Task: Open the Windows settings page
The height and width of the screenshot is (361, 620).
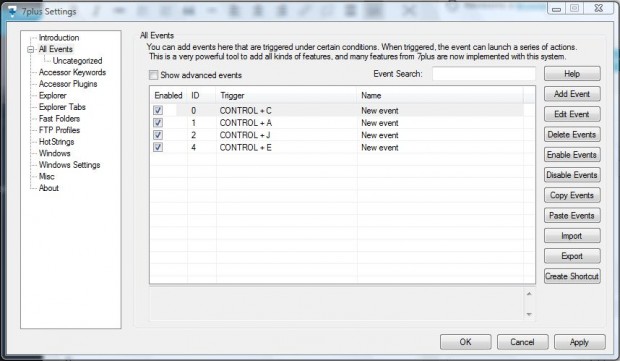Action: pos(55,153)
